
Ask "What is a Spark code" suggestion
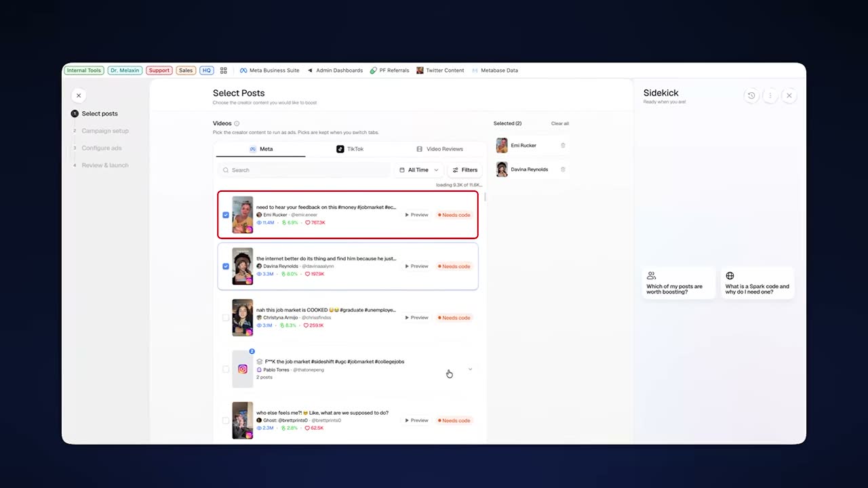(757, 283)
